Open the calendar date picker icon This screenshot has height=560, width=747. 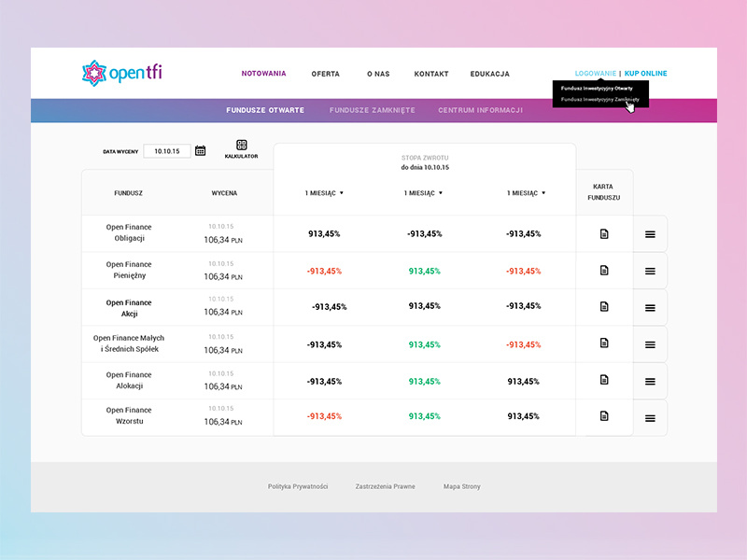(200, 151)
